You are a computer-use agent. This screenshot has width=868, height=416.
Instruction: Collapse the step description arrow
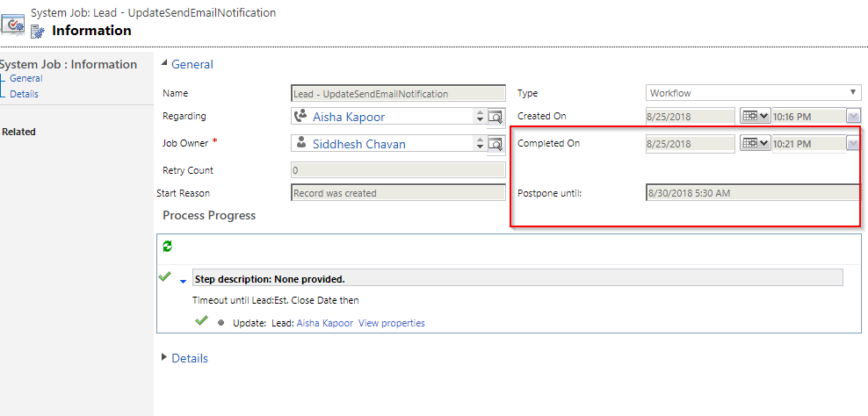click(183, 281)
